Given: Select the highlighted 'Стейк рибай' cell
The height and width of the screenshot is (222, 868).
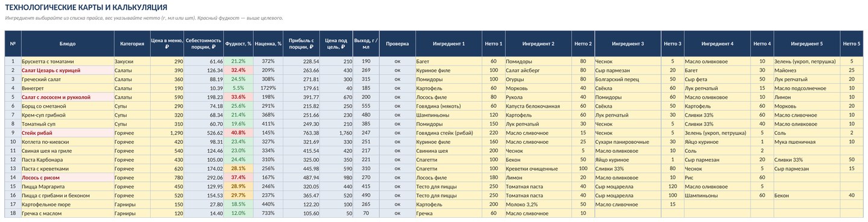Looking at the screenshot, I should 68,133.
